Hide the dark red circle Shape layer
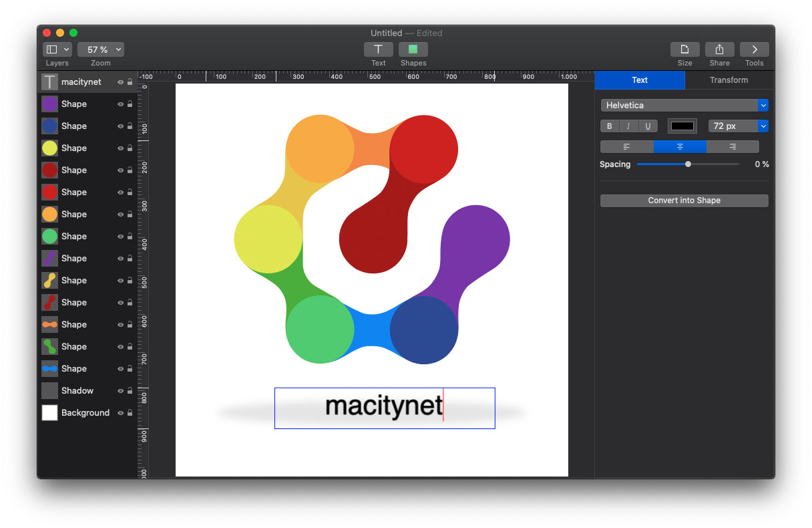This screenshot has height=528, width=812. point(121,170)
